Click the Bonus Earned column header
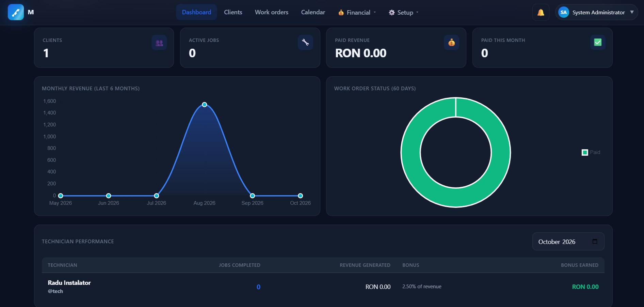Image resolution: width=644 pixels, height=307 pixels. click(x=580, y=265)
